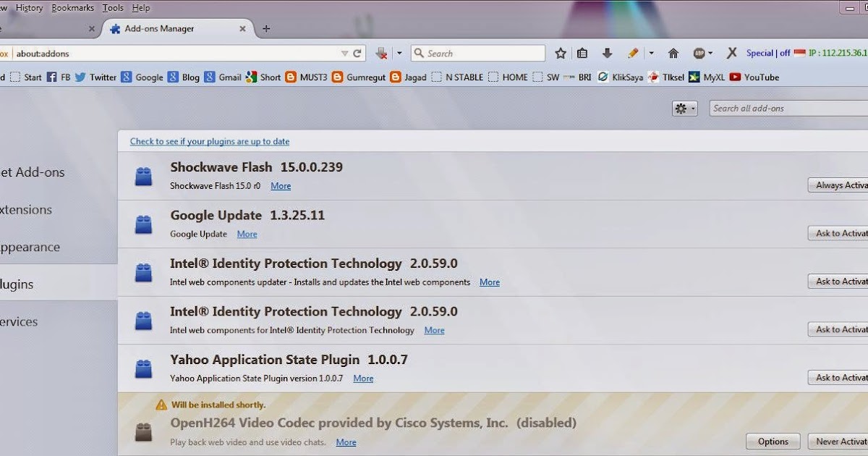Viewport: 868px width, 456px height.
Task: Click the Indonesian flag icon
Action: [799, 54]
